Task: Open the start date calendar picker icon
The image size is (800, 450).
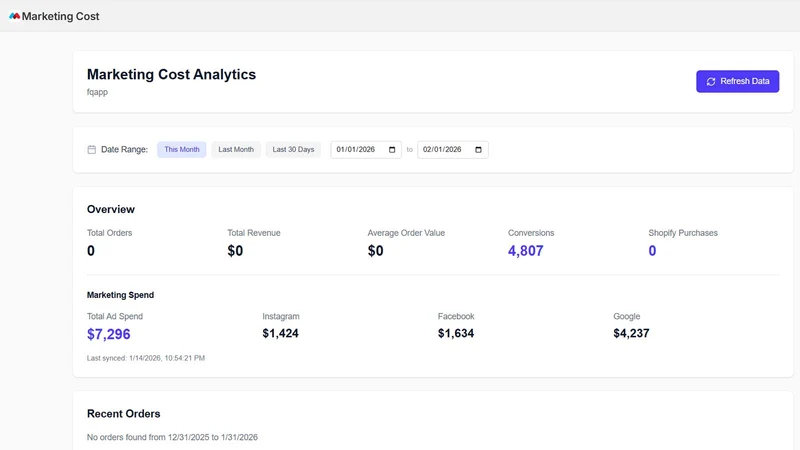Action: [x=392, y=149]
